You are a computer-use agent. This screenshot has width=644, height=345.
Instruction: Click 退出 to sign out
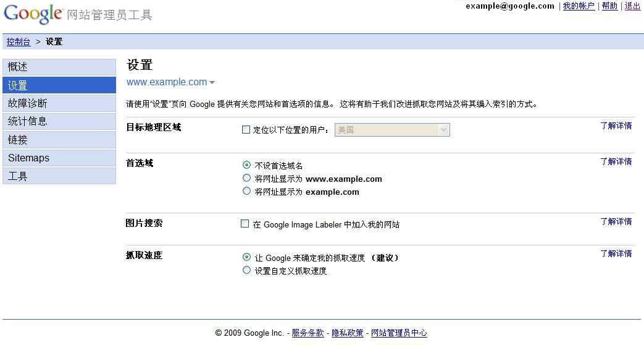point(632,6)
